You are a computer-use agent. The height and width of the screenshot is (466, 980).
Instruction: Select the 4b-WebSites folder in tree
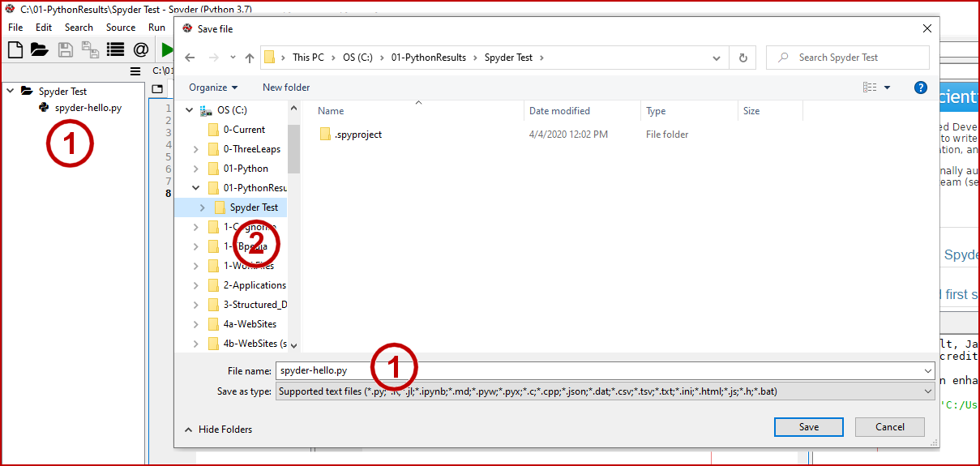(247, 344)
